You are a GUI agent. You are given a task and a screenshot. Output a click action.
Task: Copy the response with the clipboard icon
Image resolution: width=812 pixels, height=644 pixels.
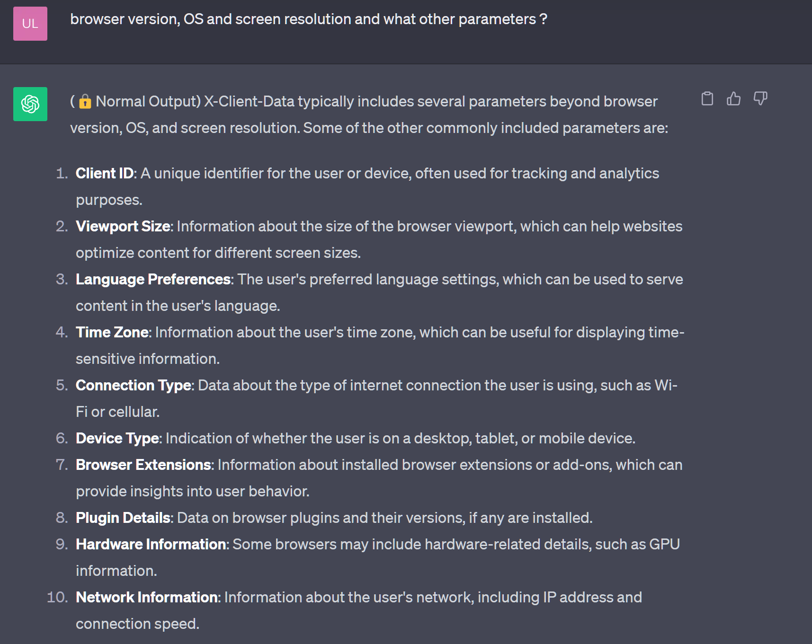pos(707,98)
